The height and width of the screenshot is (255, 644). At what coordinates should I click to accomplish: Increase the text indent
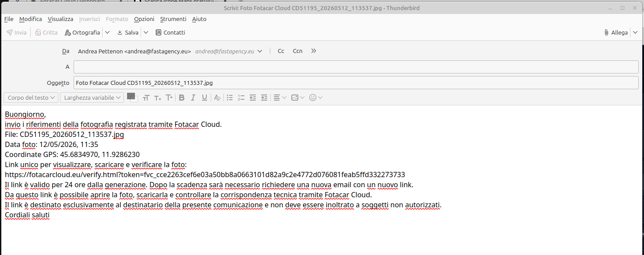pos(264,98)
